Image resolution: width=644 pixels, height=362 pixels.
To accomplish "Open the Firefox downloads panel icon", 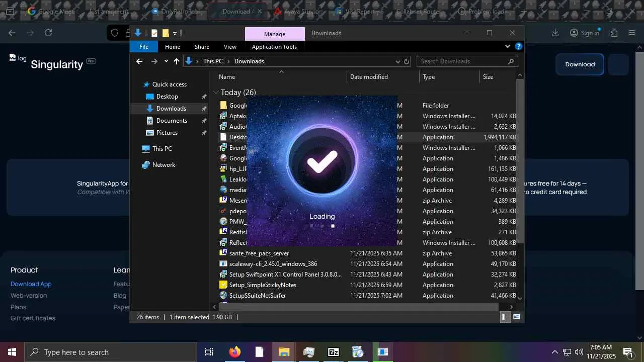I will point(555,33).
